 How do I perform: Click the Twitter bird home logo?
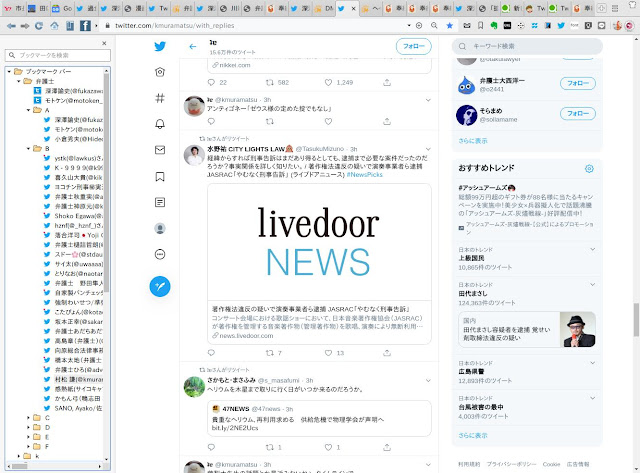click(160, 46)
